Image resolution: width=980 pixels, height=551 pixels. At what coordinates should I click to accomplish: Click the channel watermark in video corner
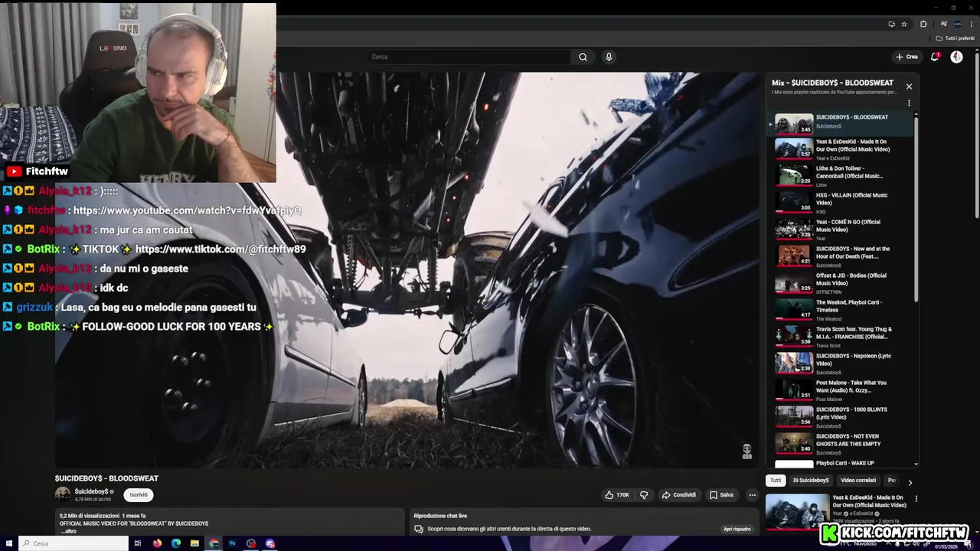pos(747,452)
